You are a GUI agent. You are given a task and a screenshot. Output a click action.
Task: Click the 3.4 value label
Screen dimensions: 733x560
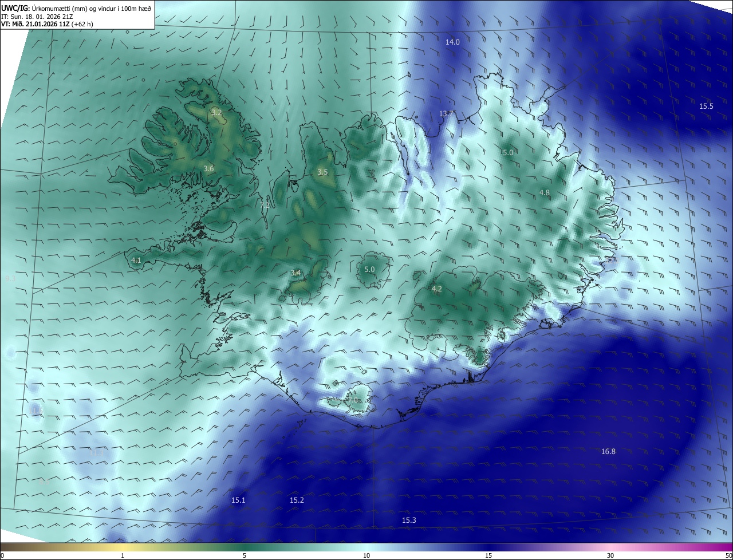pyautogui.click(x=295, y=273)
